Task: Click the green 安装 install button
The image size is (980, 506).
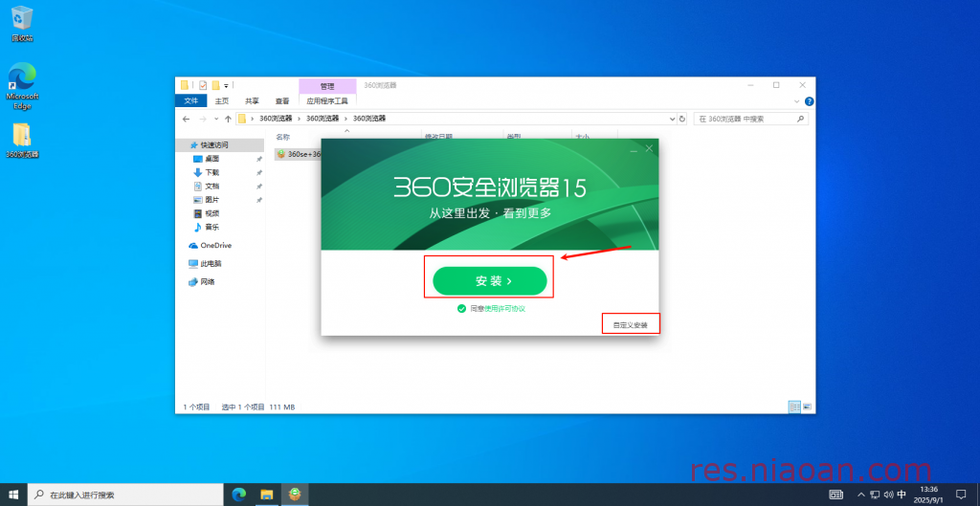Action: coord(489,281)
